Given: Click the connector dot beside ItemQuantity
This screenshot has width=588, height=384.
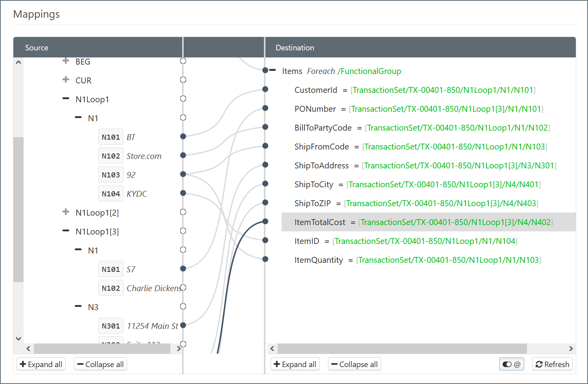Looking at the screenshot, I should (x=265, y=259).
